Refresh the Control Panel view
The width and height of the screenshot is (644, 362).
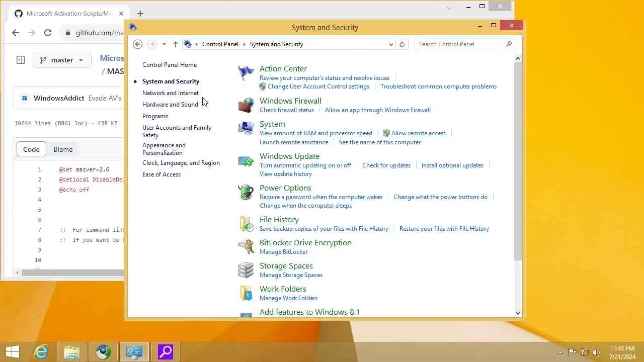pyautogui.click(x=401, y=44)
